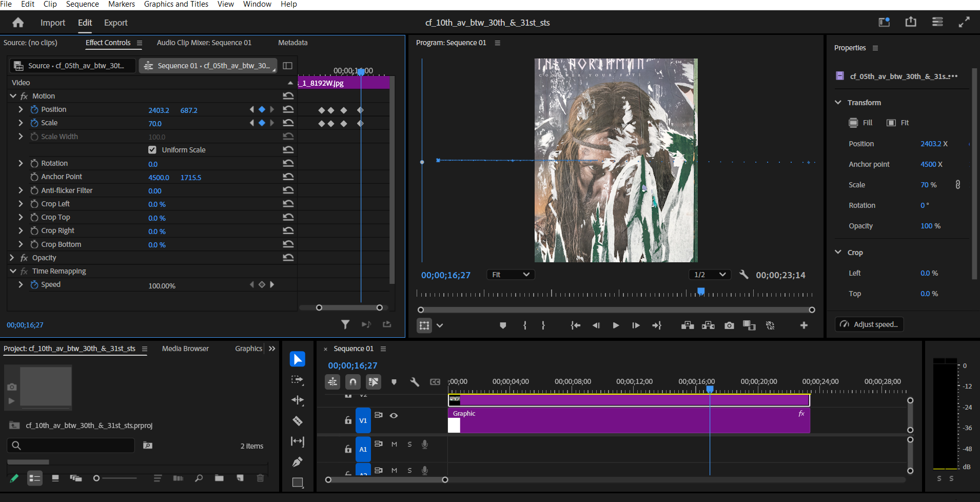Toggle the Uniform Scale checkbox

coord(152,149)
